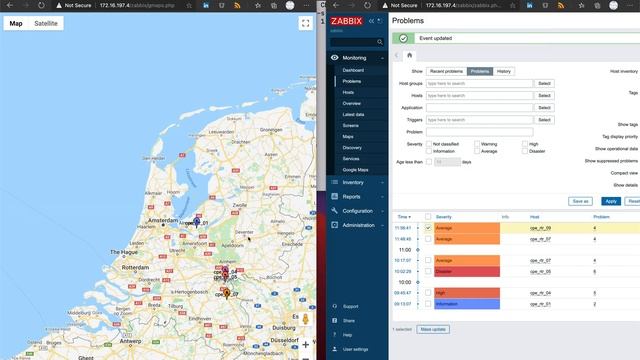Click the home icon filter tab
The width and height of the screenshot is (640, 360).
pos(409,55)
